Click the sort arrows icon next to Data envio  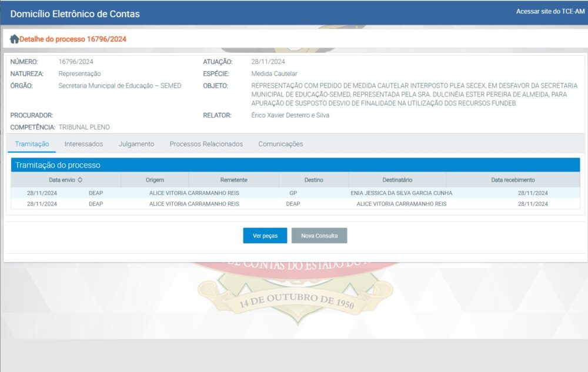point(80,180)
